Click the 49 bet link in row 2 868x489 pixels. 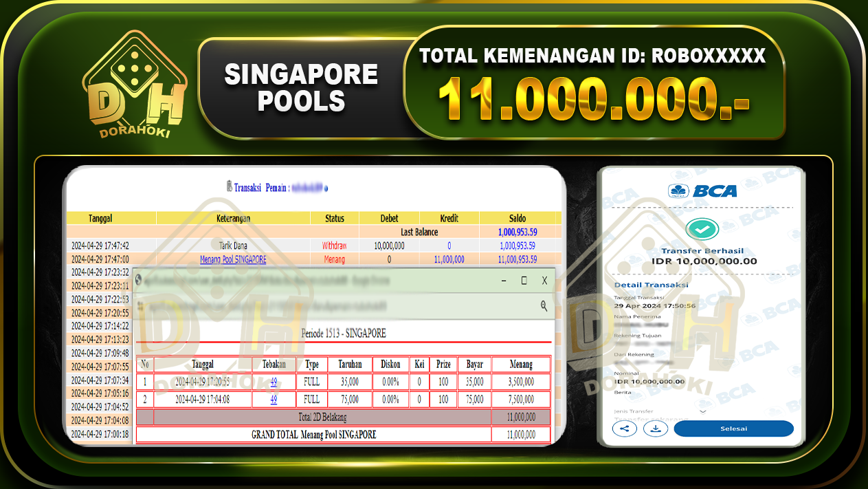274,398
